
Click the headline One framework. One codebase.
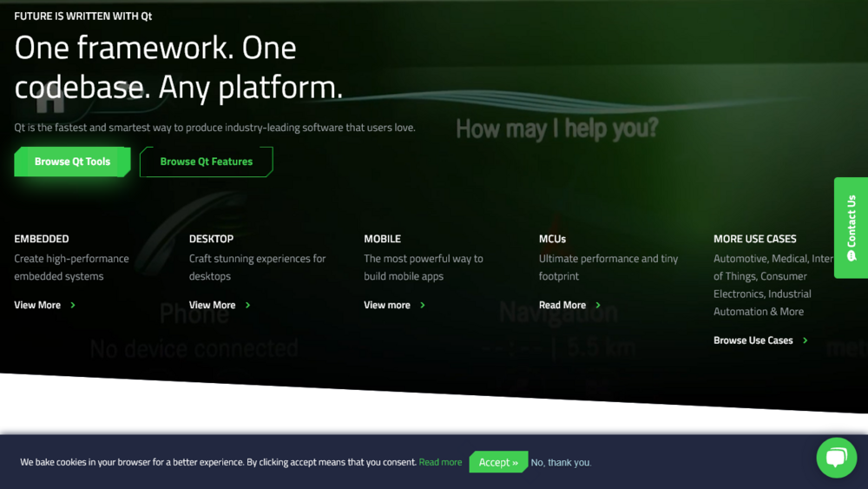click(x=178, y=68)
